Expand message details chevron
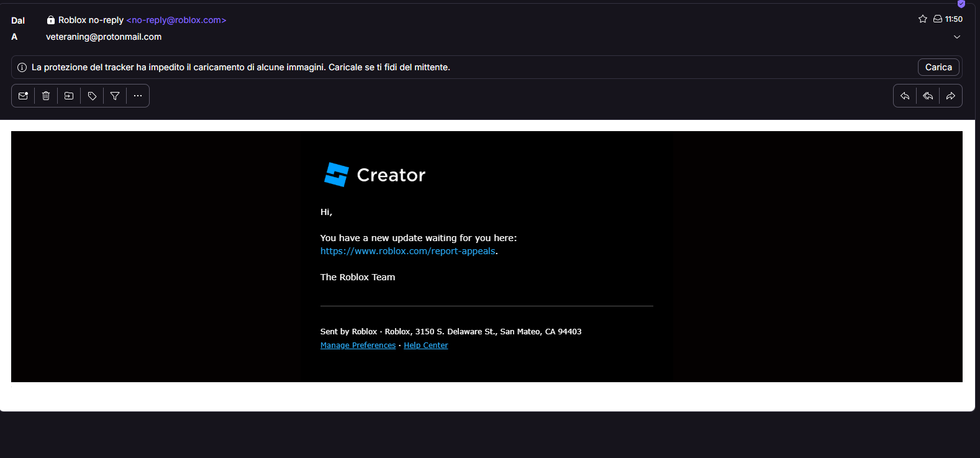Screen dimensions: 980x458 (x=957, y=37)
